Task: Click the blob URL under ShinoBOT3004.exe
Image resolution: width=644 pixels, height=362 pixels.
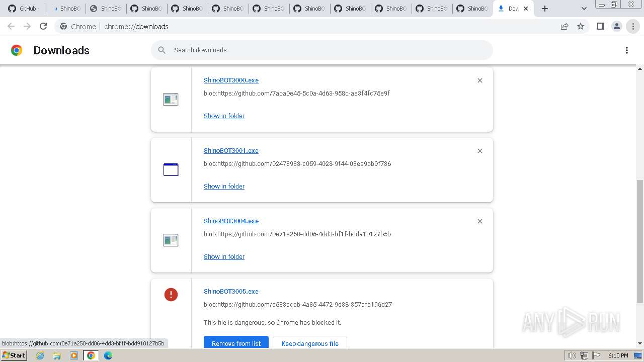Action: [297, 234]
